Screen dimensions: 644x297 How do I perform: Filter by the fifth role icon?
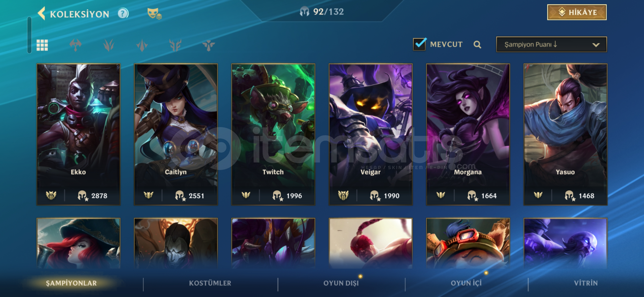tap(209, 45)
